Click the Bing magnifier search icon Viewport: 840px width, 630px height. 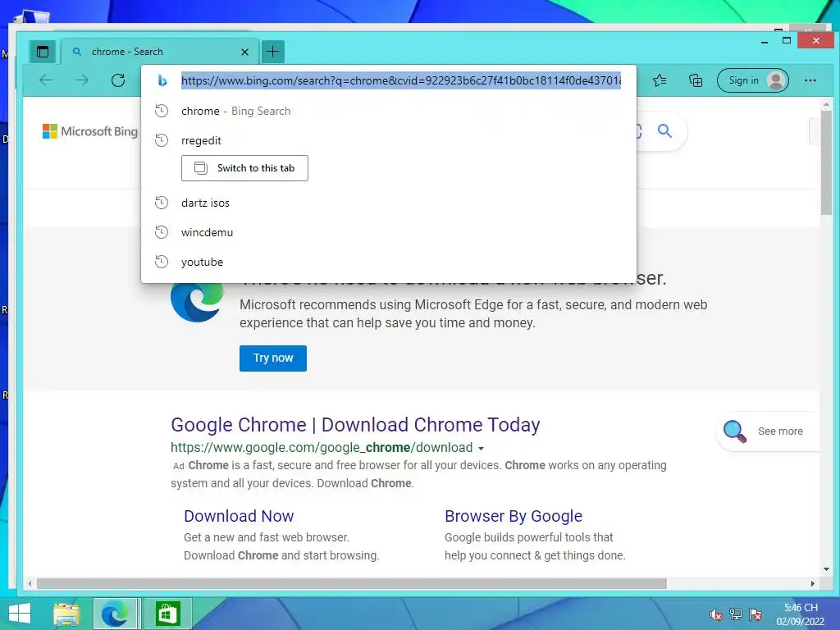coord(664,130)
